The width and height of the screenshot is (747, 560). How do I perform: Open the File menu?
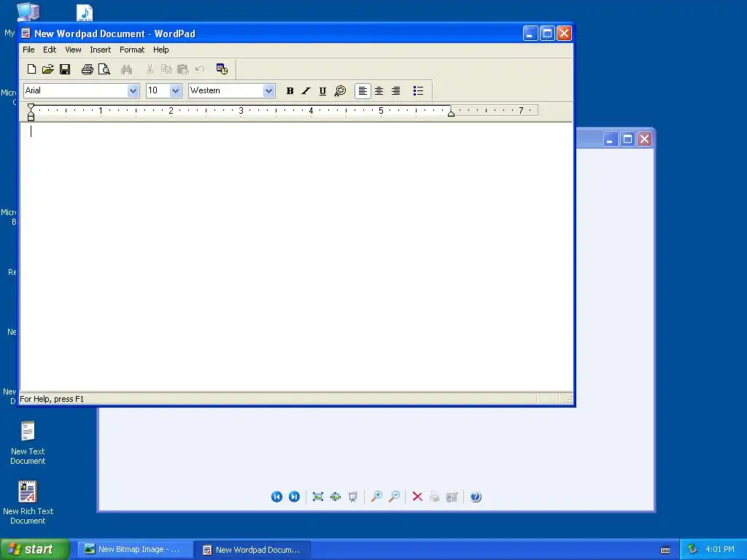click(28, 50)
